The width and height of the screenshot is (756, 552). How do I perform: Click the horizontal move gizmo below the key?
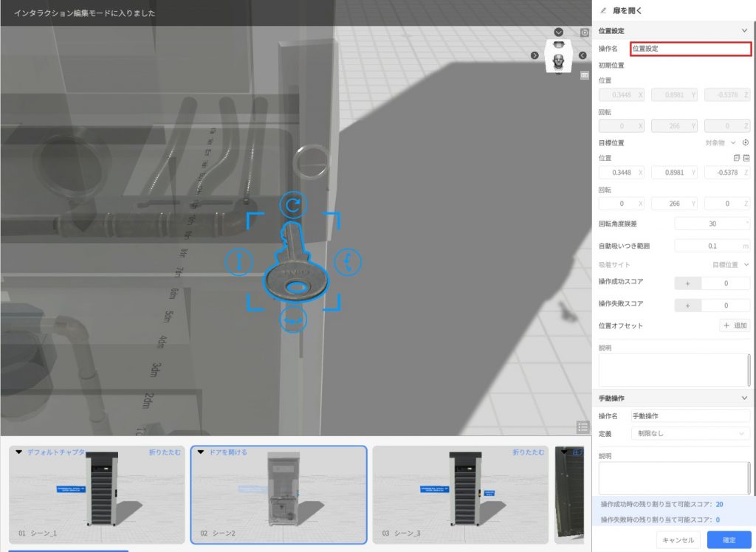coord(293,320)
